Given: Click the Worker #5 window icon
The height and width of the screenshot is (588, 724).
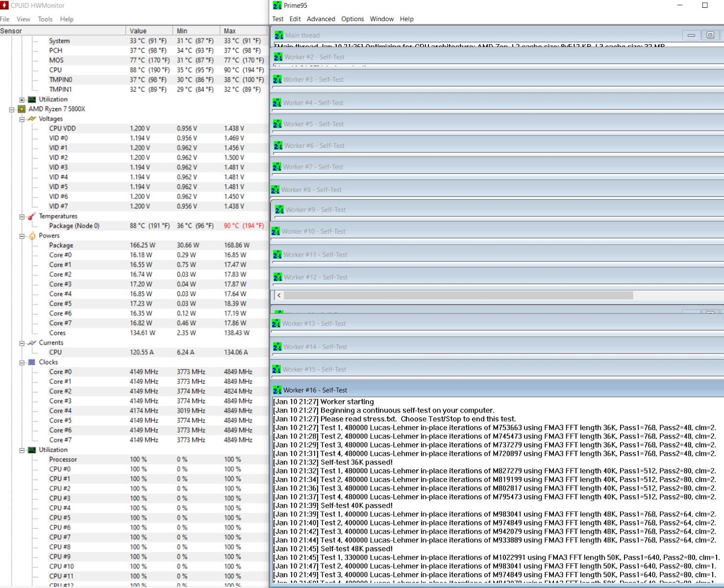Looking at the screenshot, I should (277, 124).
